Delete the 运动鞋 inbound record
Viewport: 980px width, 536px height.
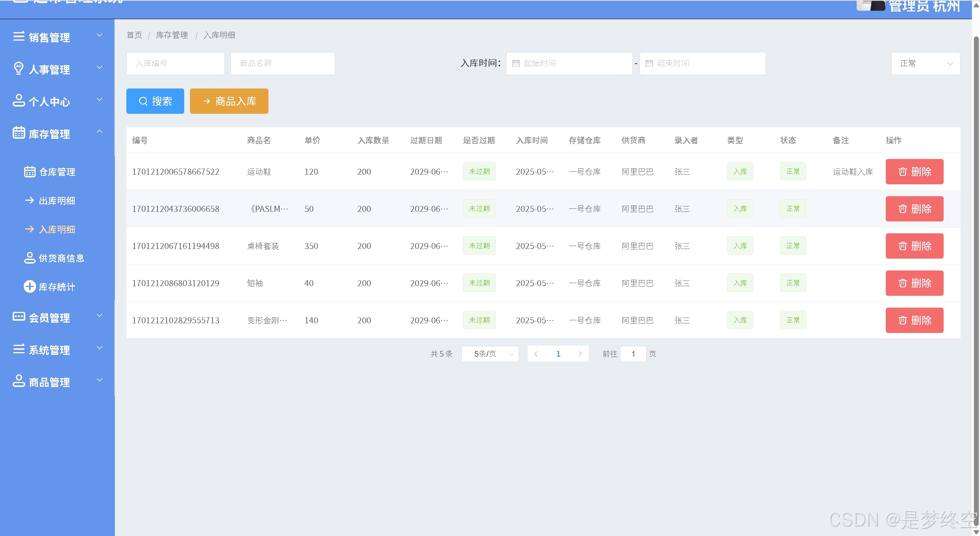[x=914, y=172]
